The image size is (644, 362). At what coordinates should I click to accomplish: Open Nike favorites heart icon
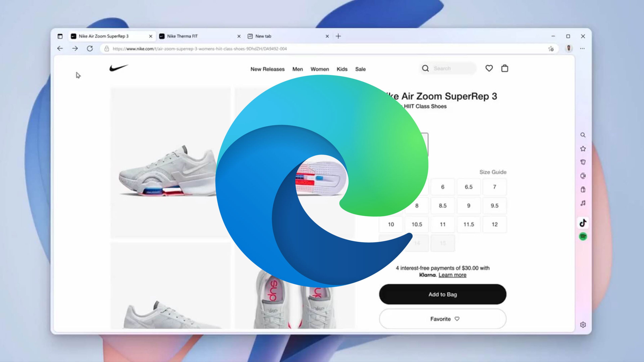489,68
